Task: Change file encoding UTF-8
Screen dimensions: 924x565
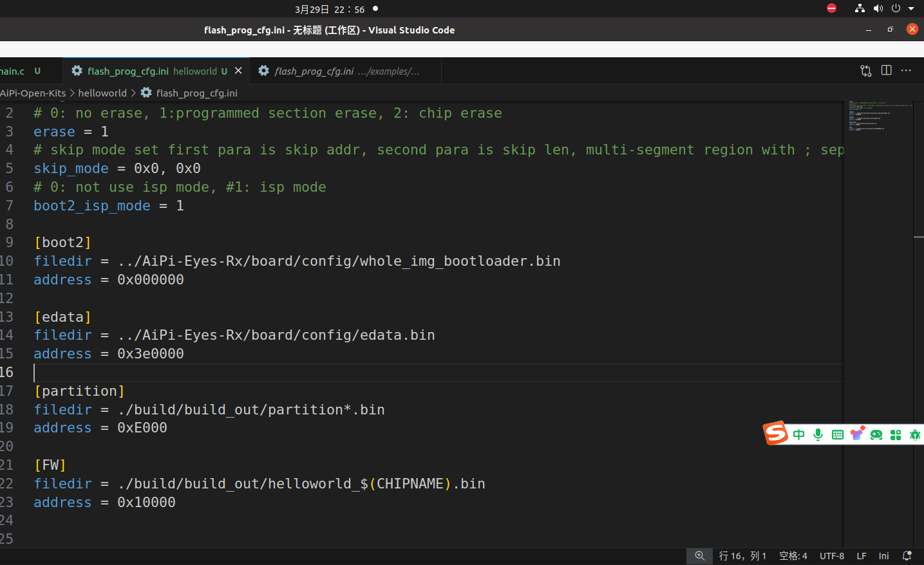Action: (831, 556)
